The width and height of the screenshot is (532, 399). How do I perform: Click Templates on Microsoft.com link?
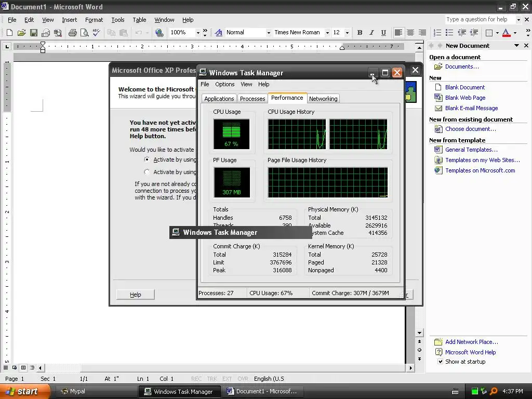(480, 170)
